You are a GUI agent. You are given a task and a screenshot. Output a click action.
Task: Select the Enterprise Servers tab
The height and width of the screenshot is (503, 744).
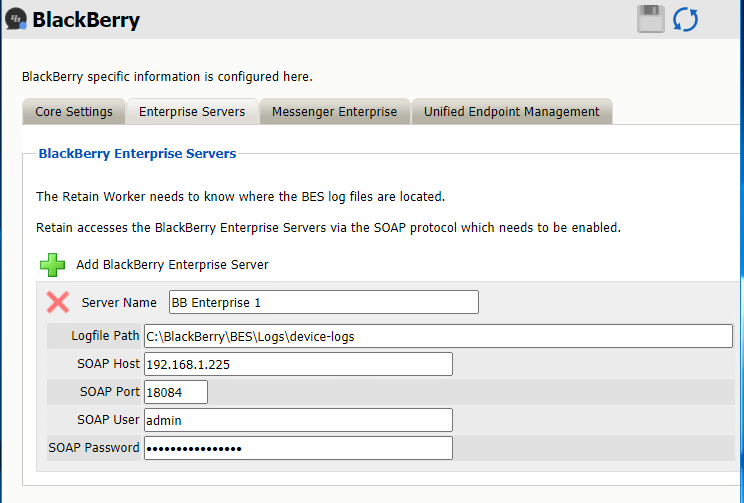pyautogui.click(x=192, y=112)
